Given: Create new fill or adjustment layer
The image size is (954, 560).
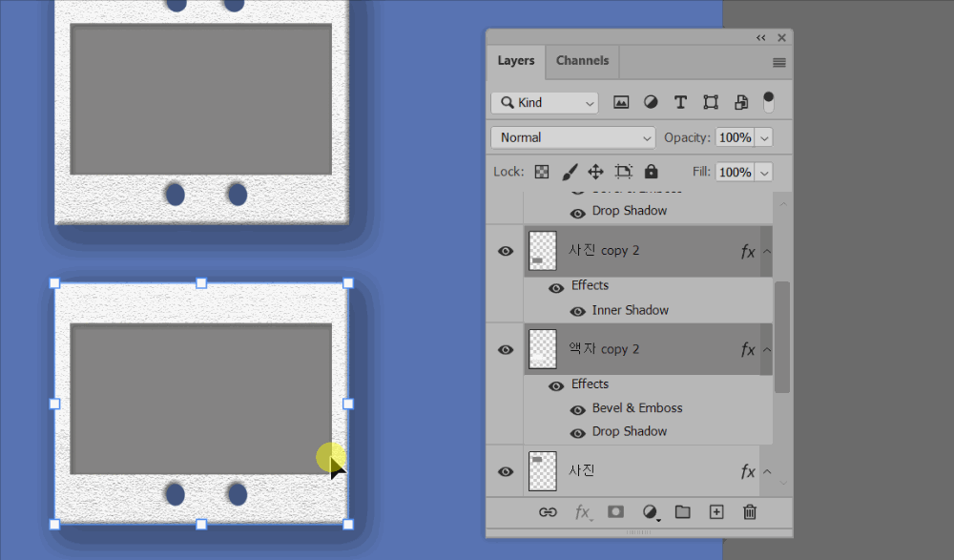Looking at the screenshot, I should pos(651,512).
